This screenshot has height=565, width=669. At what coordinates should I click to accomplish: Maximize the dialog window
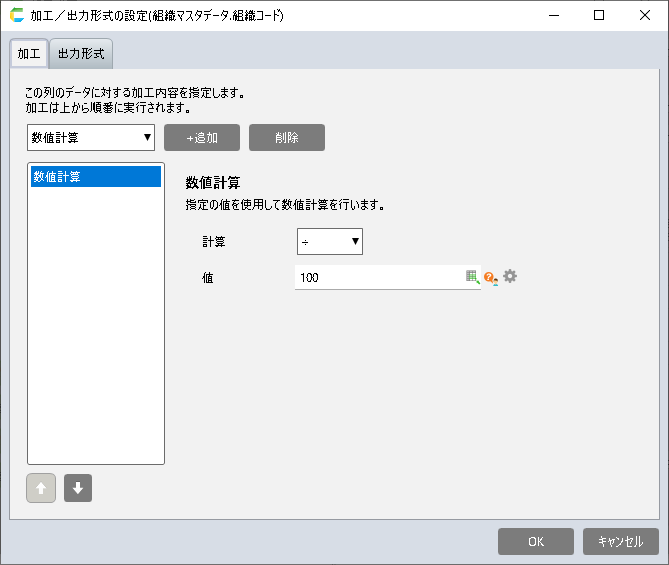coord(598,16)
